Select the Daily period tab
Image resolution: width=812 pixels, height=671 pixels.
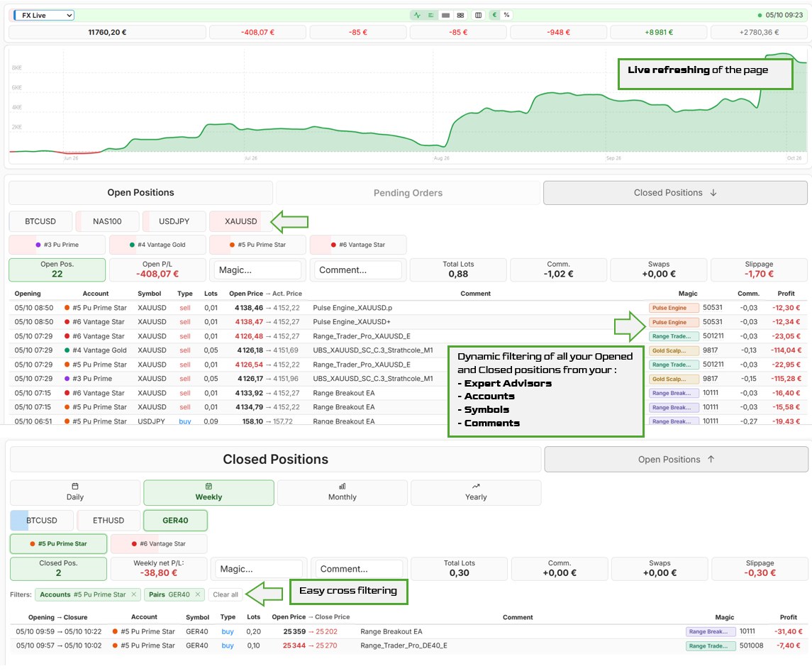click(x=75, y=492)
